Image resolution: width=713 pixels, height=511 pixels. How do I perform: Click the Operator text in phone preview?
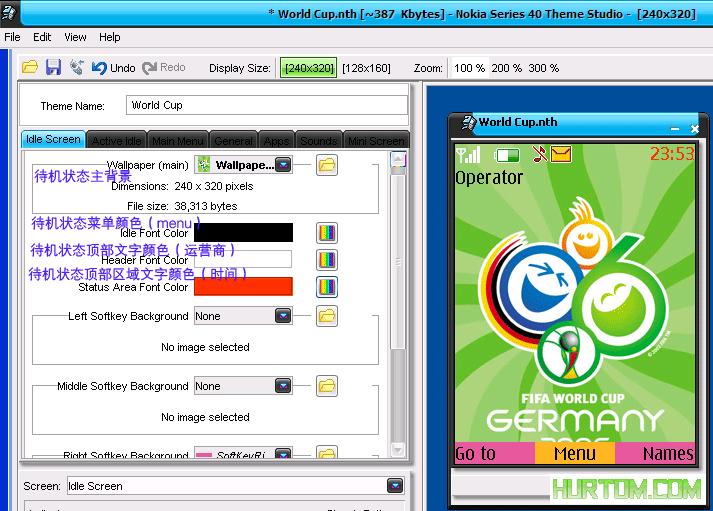pos(489,178)
